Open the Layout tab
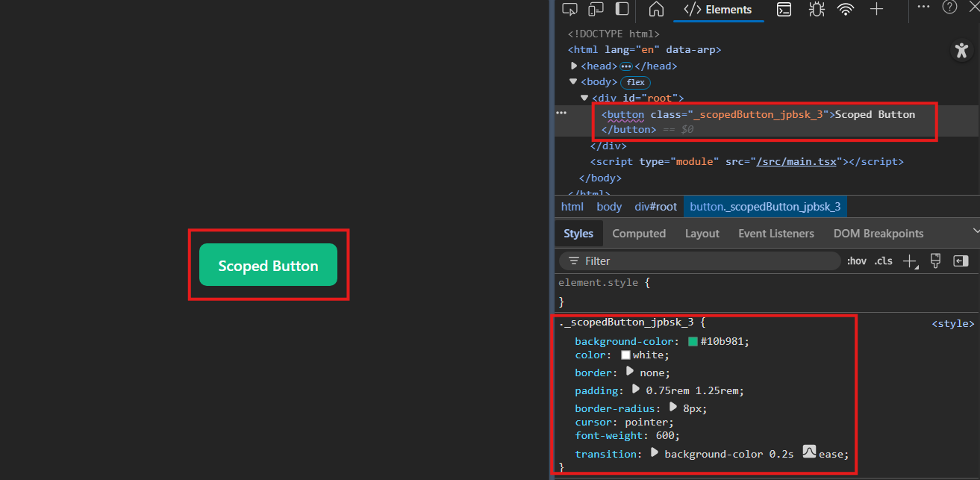This screenshot has width=980, height=480. [702, 234]
